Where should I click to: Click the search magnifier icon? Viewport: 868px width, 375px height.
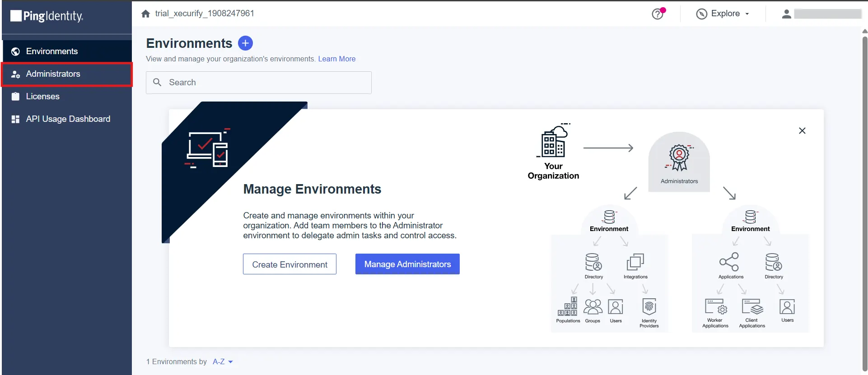pyautogui.click(x=157, y=82)
